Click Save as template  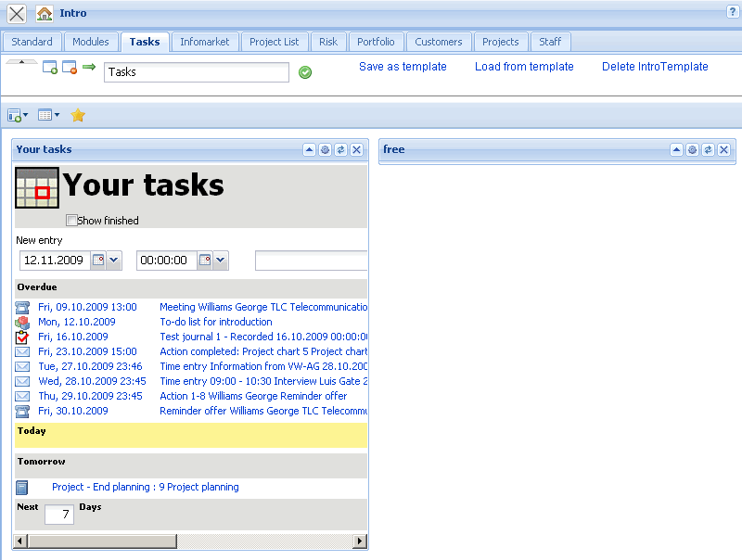[403, 67]
